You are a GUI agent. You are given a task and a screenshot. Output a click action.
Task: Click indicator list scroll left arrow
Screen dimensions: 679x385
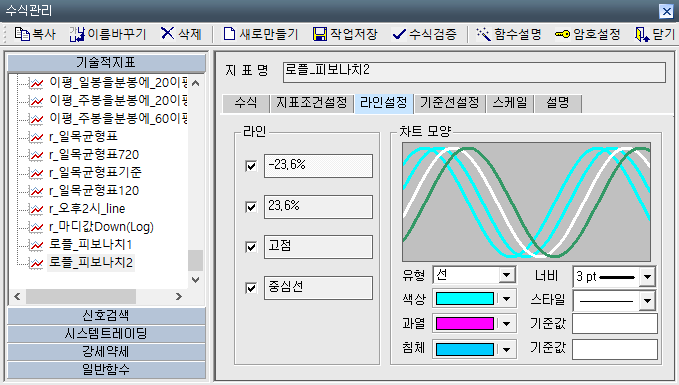coord(17,297)
